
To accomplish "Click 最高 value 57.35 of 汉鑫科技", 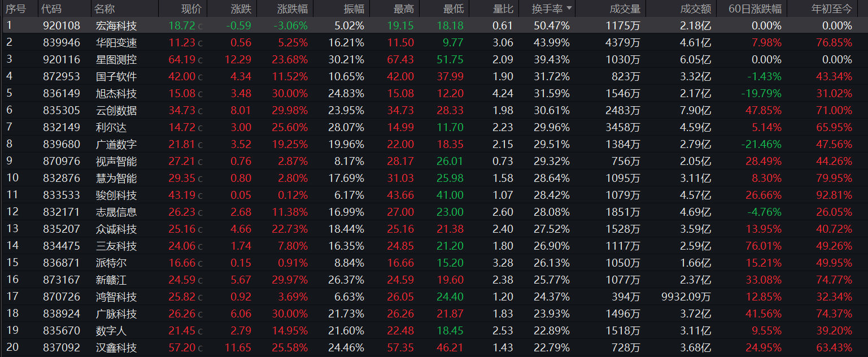I will (x=400, y=347).
